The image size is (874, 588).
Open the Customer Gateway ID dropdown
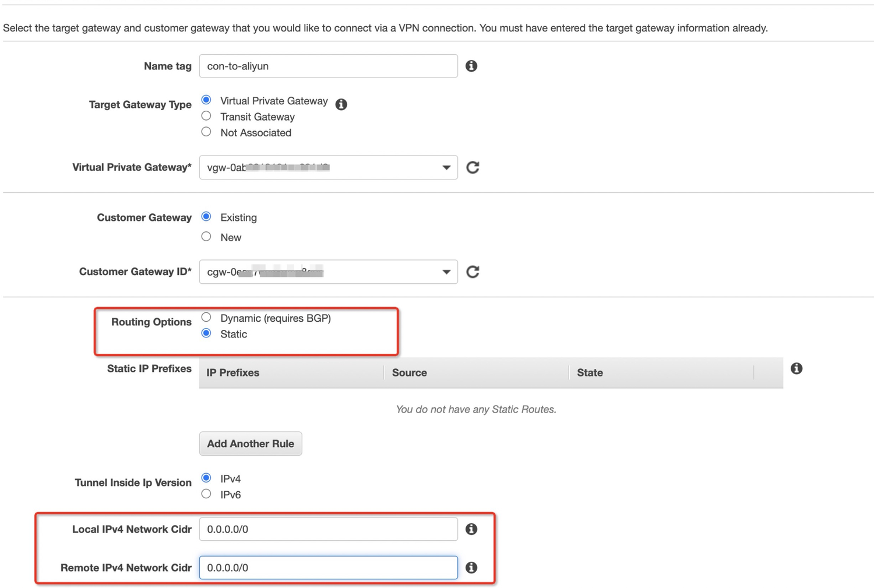tap(446, 272)
